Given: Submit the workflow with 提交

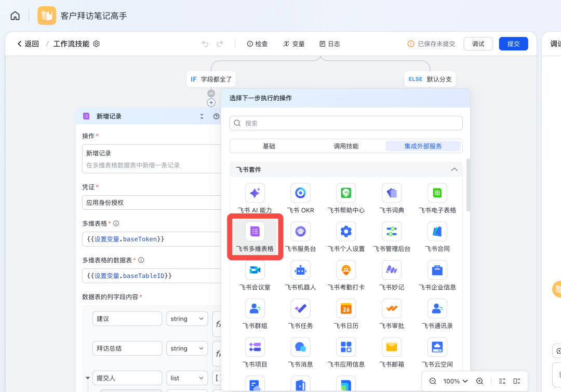Looking at the screenshot, I should pyautogui.click(x=513, y=44).
